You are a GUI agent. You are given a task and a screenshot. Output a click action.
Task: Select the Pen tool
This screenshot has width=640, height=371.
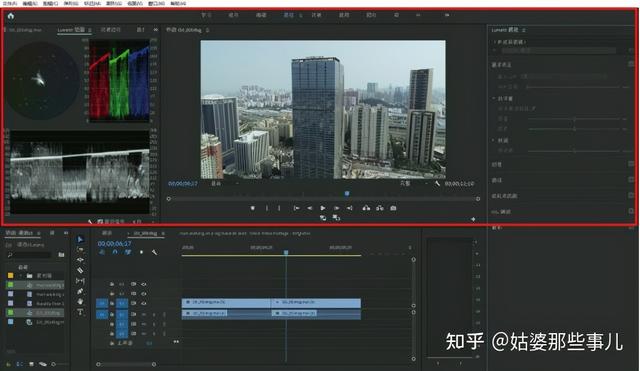[80, 291]
